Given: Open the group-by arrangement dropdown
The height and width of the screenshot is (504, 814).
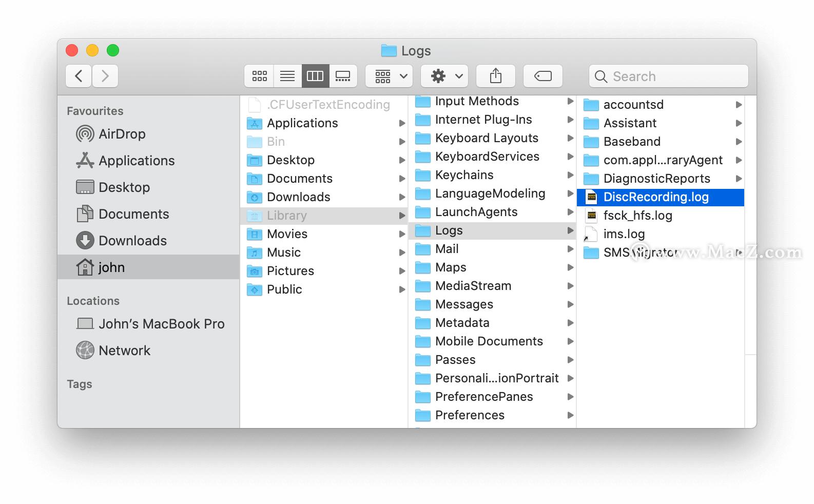Looking at the screenshot, I should (389, 76).
